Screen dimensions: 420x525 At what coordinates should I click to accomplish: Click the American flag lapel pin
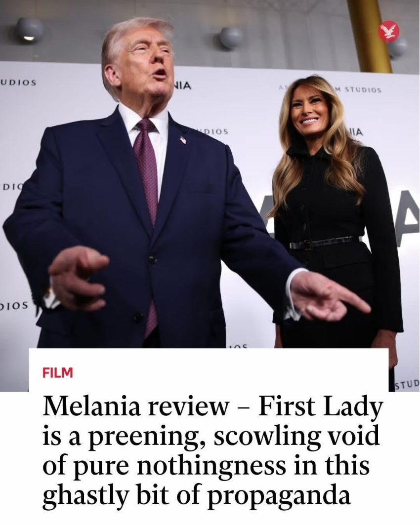[183, 140]
